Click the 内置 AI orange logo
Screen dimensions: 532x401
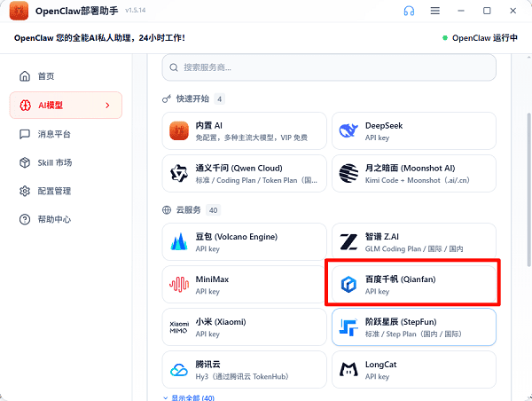[x=179, y=130]
